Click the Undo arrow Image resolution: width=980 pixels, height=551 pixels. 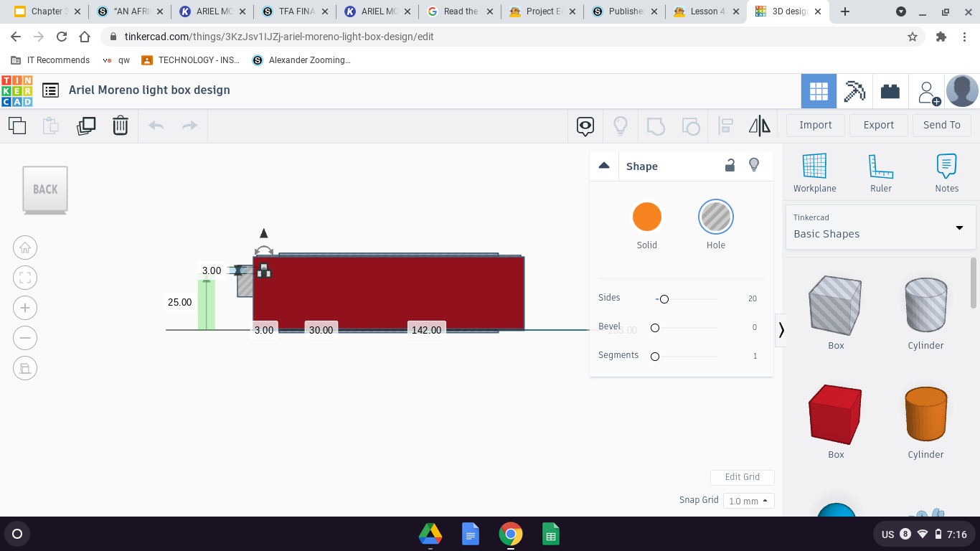point(156,125)
